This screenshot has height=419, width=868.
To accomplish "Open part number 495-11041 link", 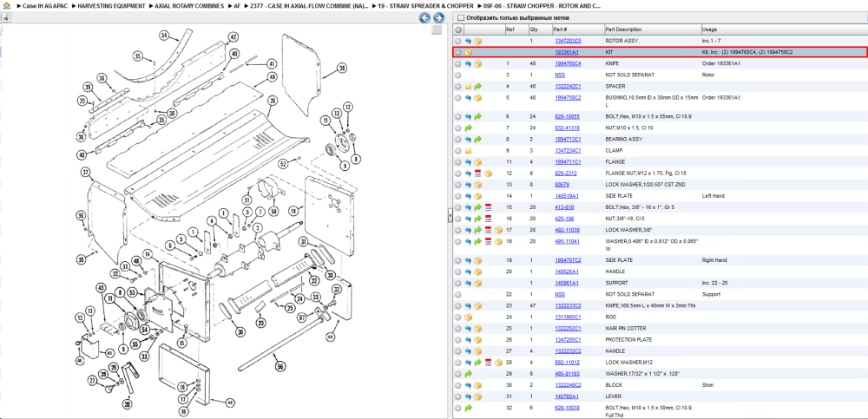I will pos(567,241).
